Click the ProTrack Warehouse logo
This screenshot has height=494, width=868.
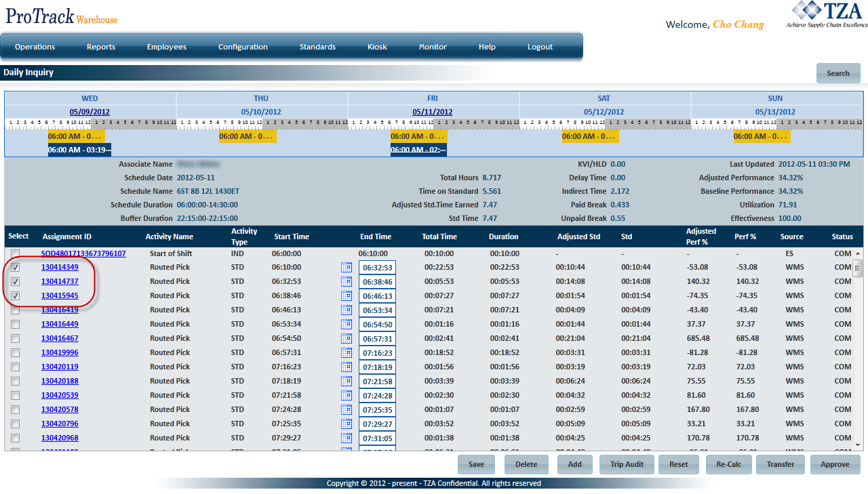pos(62,16)
